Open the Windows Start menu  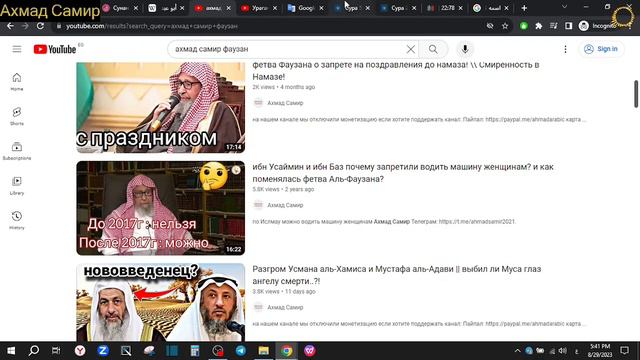tap(11, 351)
